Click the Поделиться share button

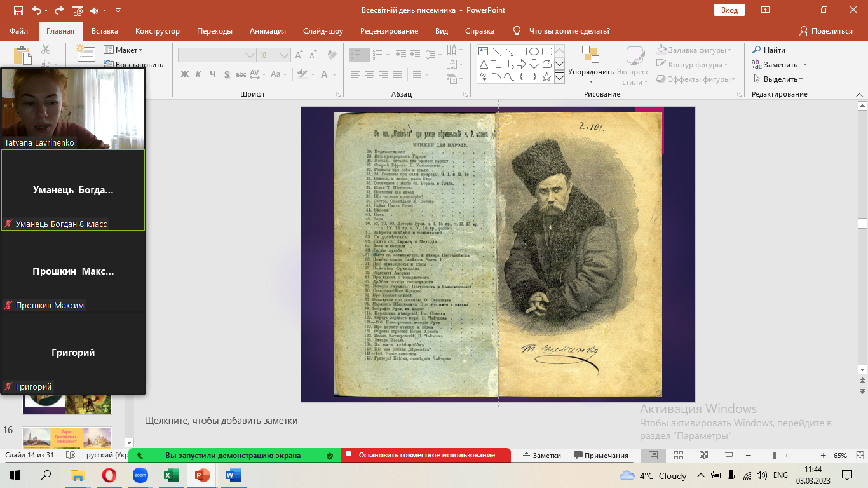(x=825, y=31)
